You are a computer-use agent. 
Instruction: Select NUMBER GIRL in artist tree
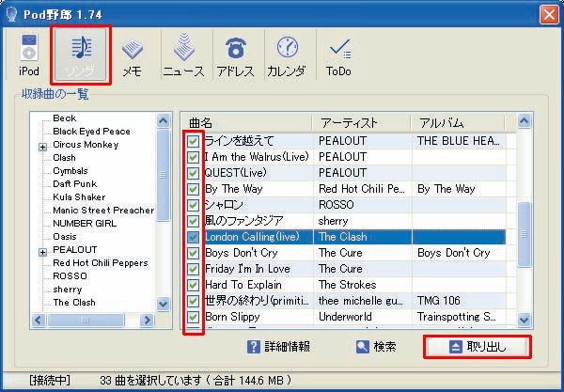tap(85, 224)
